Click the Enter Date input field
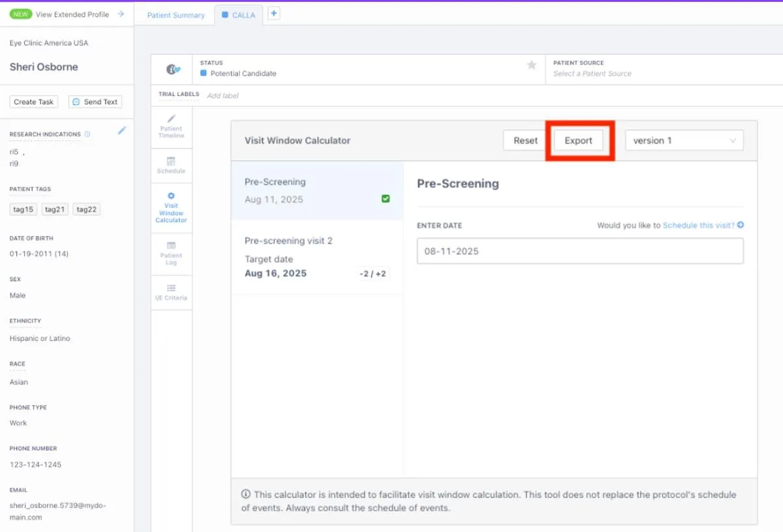Screen dimensions: 783x532 tap(580, 251)
